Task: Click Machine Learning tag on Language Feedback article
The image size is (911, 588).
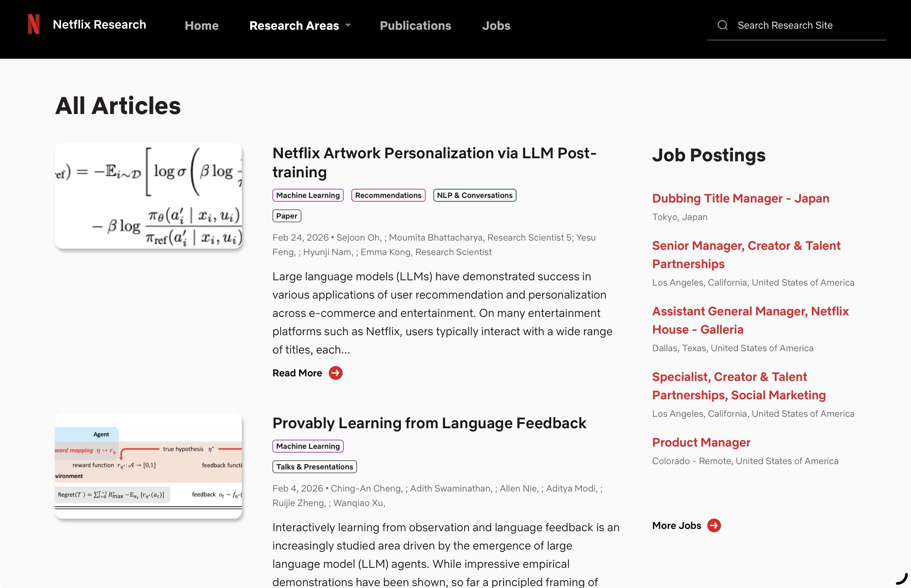Action: tap(308, 446)
